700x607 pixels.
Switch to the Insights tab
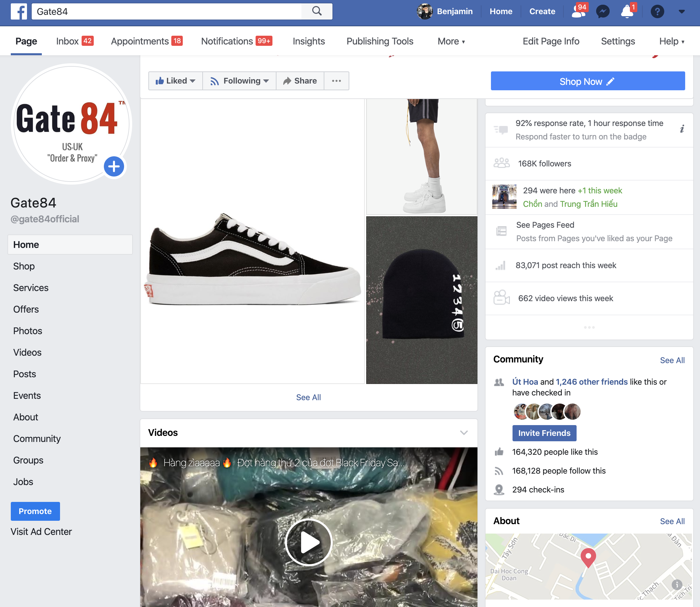click(309, 41)
